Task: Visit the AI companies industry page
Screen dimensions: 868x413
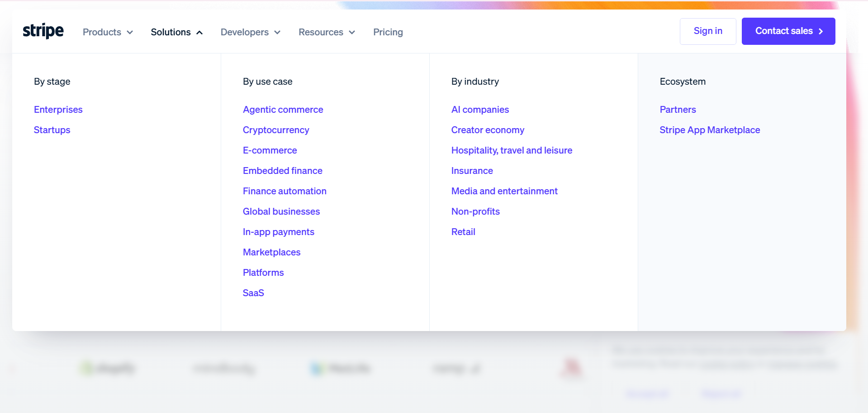Action: pos(480,110)
